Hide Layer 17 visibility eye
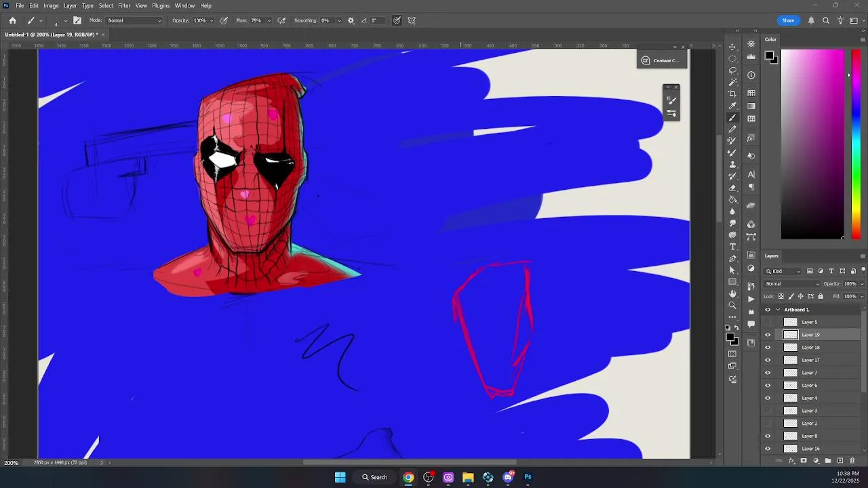This screenshot has height=488, width=868. point(768,360)
